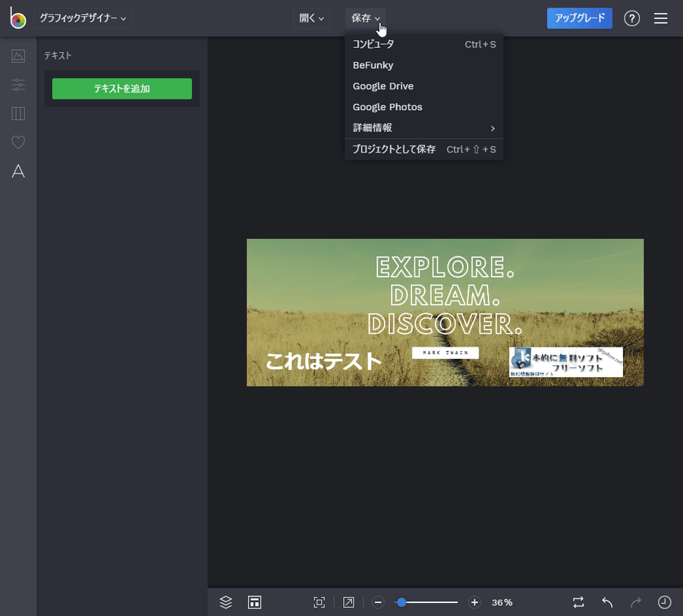Click the resize canvas arrow icon

tap(348, 602)
